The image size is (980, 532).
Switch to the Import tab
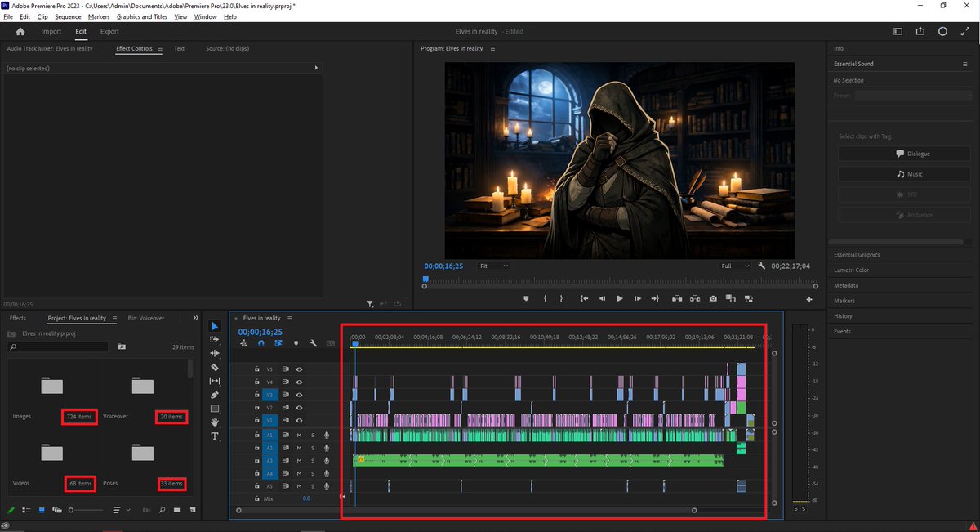click(x=51, y=31)
